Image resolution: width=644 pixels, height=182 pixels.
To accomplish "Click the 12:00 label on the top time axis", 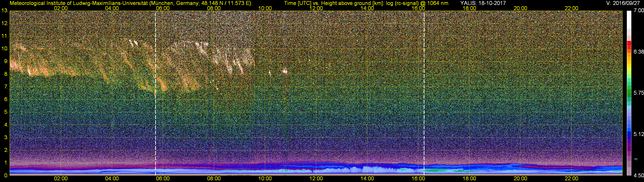I will (316, 8).
